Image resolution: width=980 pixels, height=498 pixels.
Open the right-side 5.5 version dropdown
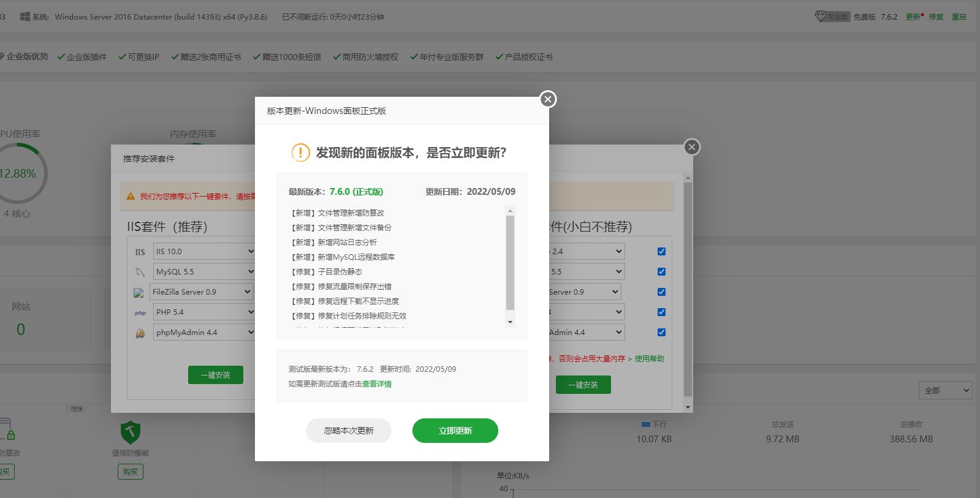tap(587, 272)
